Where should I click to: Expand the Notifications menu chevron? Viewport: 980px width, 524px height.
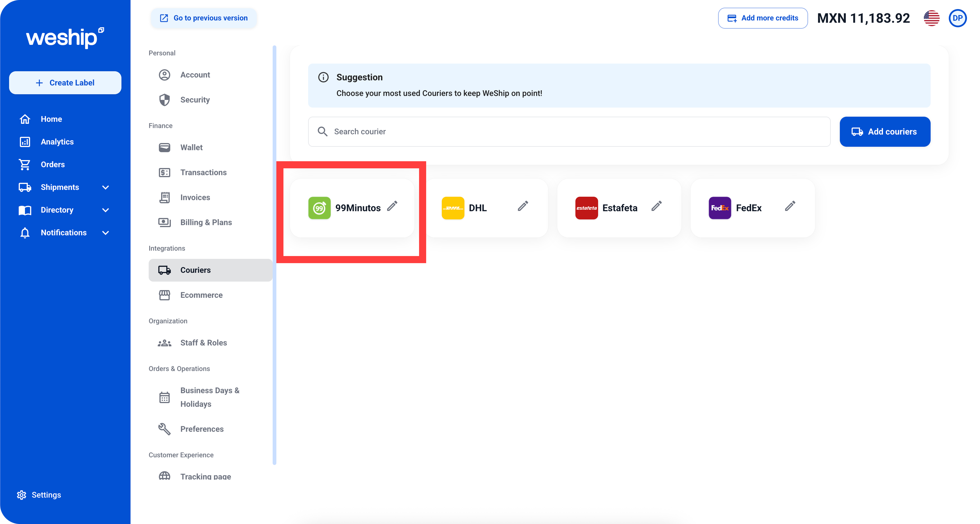click(x=106, y=233)
